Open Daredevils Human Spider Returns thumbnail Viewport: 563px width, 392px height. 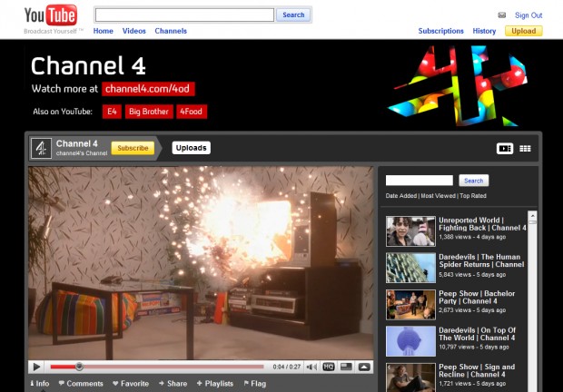pos(410,268)
